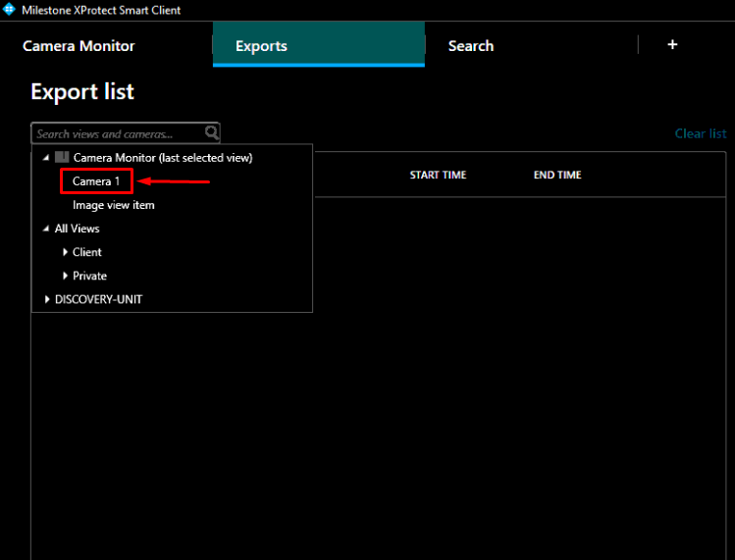This screenshot has height=560, width=735.
Task: Expand the Private folder arrow
Action: point(65,276)
